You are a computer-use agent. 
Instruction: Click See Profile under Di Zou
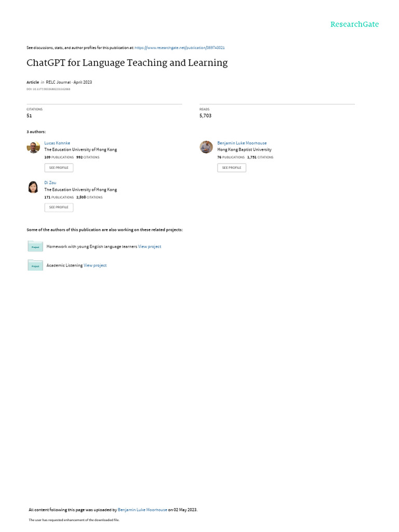click(x=59, y=207)
